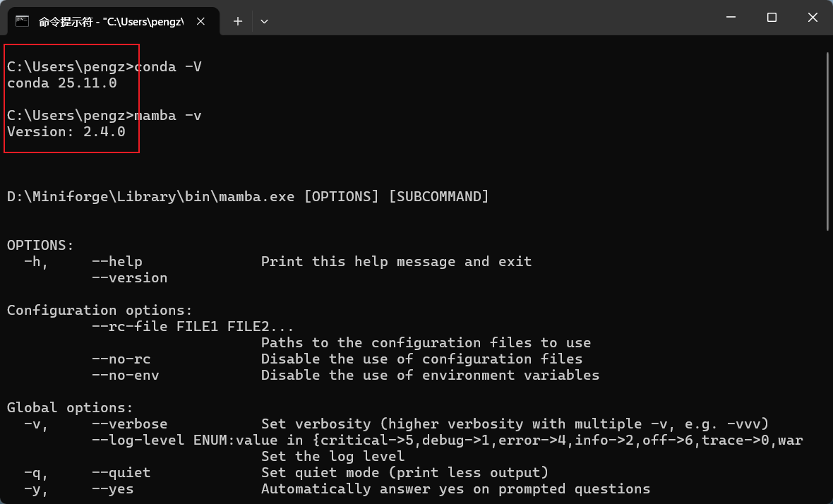The image size is (833, 504).
Task: Click the 'conda -V' command text
Action: 168,67
